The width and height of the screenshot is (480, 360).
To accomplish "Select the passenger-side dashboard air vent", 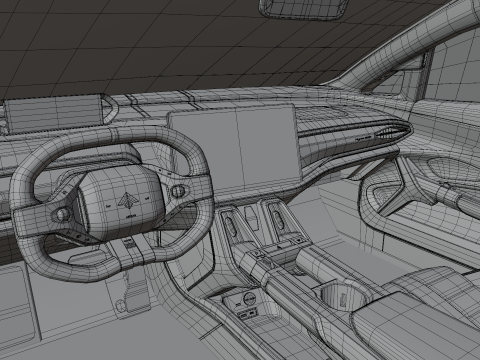I will pos(393,133).
